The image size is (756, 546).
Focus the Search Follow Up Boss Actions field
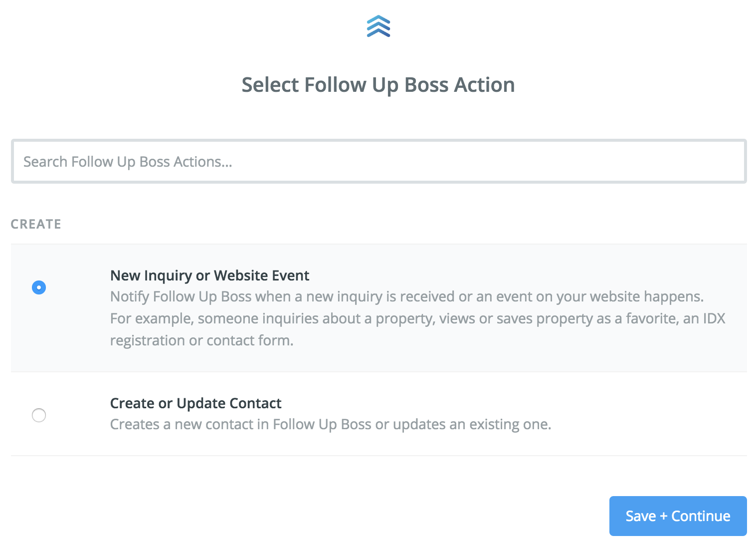tap(379, 161)
